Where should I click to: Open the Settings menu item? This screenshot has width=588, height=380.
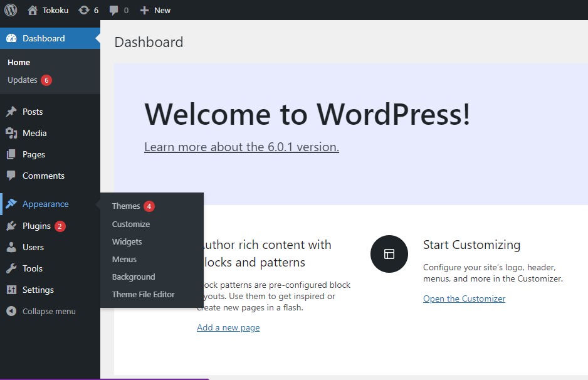coord(50,290)
